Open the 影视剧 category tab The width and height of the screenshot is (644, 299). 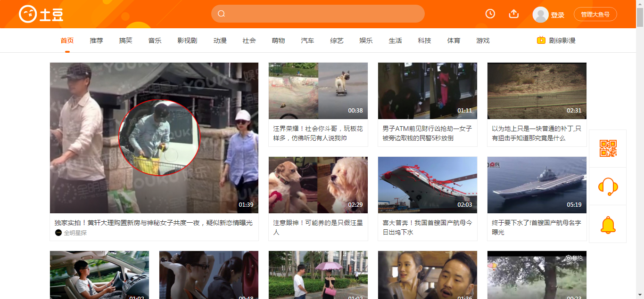(x=188, y=40)
